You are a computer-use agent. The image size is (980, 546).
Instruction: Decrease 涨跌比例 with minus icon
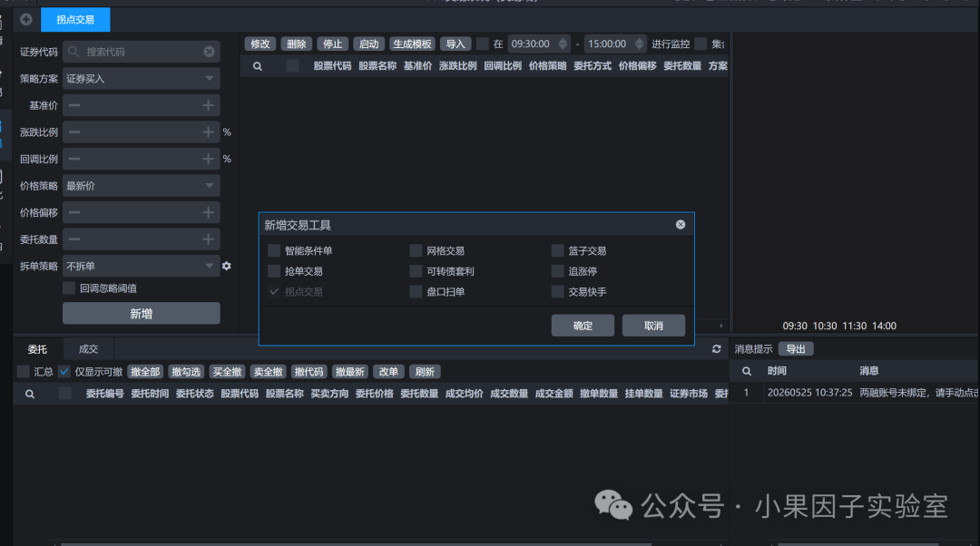coord(74,132)
